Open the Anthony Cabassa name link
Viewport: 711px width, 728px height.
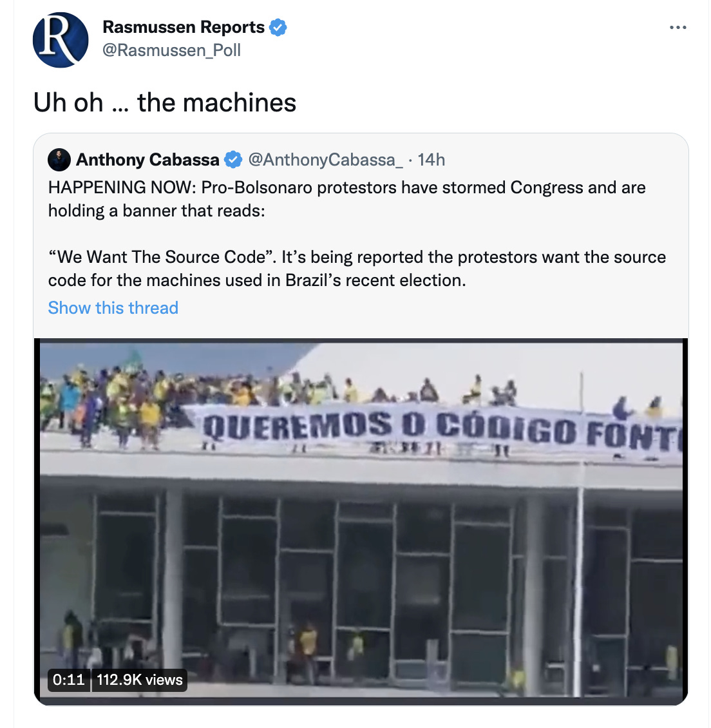(x=147, y=160)
